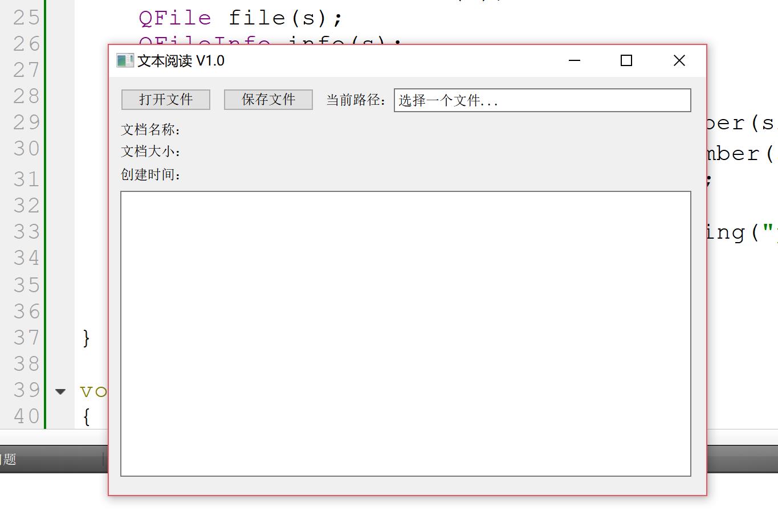Click line number 25 in the code editor
Screen dimensions: 778x532
click(x=26, y=18)
